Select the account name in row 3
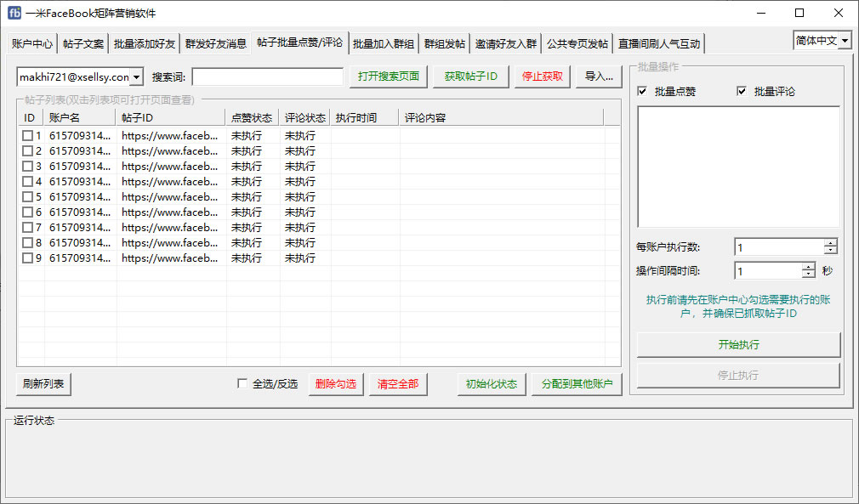 pyautogui.click(x=80, y=167)
